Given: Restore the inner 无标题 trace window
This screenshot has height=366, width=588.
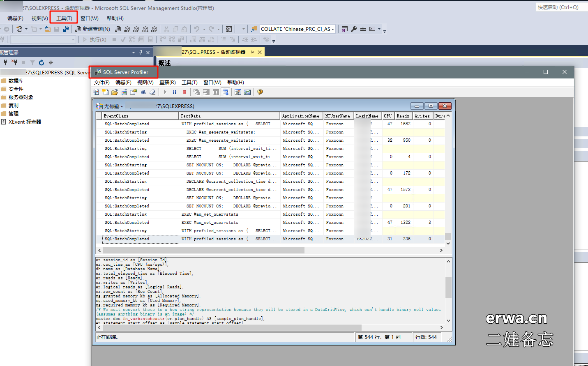Looking at the screenshot, I should pyautogui.click(x=431, y=106).
